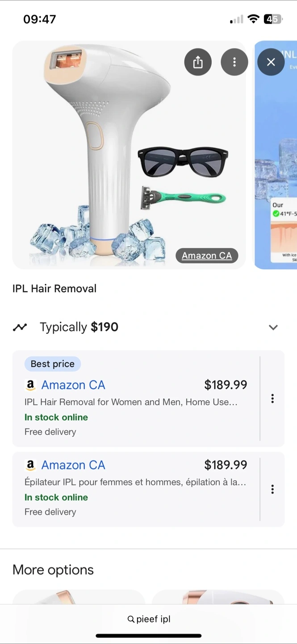
Task: View the main IPL device product photo
Action: [x=129, y=155]
